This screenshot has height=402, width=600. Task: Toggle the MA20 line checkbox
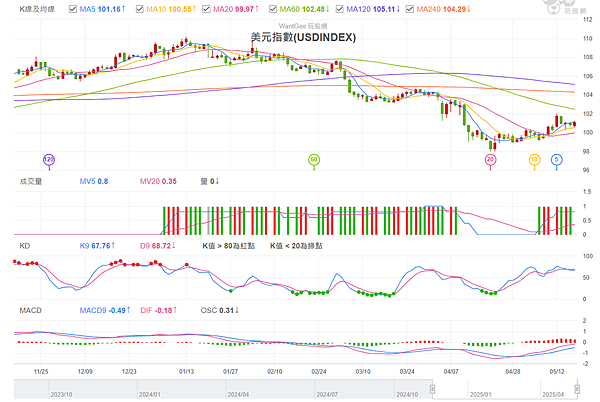pos(206,9)
